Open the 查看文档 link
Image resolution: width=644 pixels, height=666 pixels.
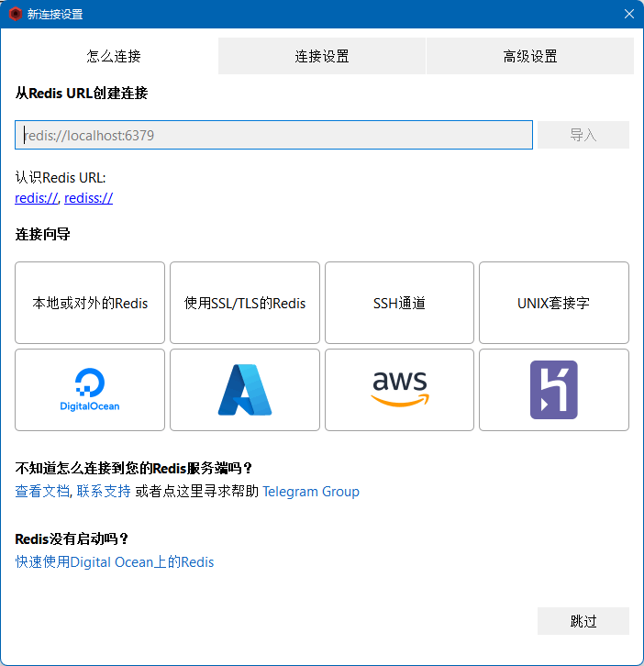point(42,492)
